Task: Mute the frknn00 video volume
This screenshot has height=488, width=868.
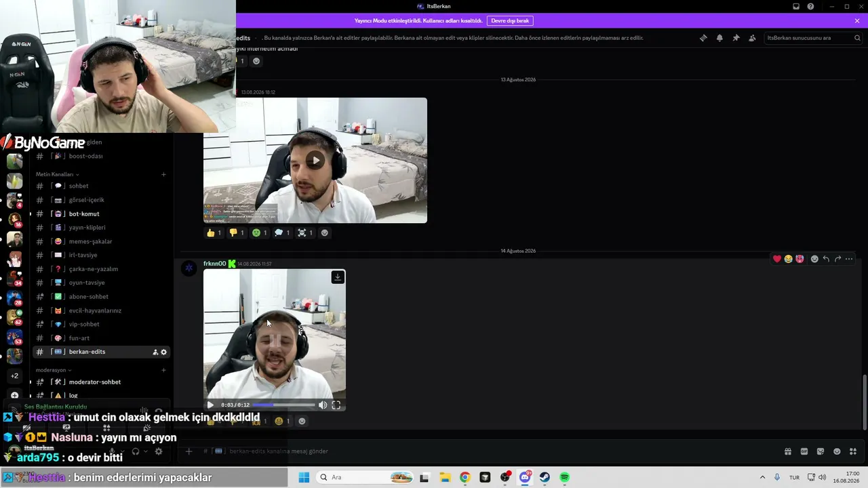Action: click(x=323, y=405)
